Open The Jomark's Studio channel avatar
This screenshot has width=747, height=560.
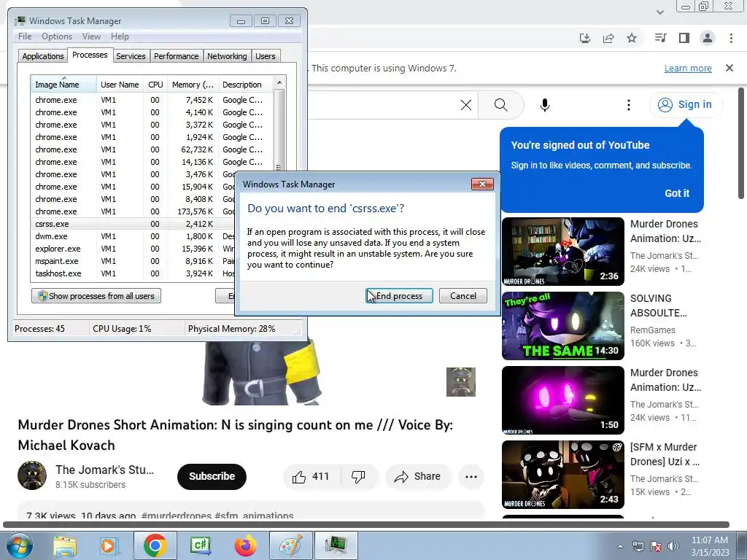tap(32, 475)
